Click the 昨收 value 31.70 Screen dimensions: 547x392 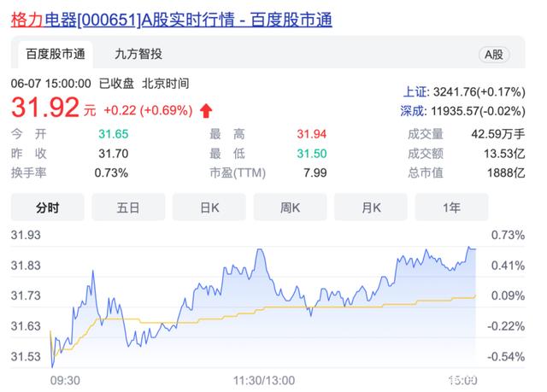pyautogui.click(x=114, y=154)
